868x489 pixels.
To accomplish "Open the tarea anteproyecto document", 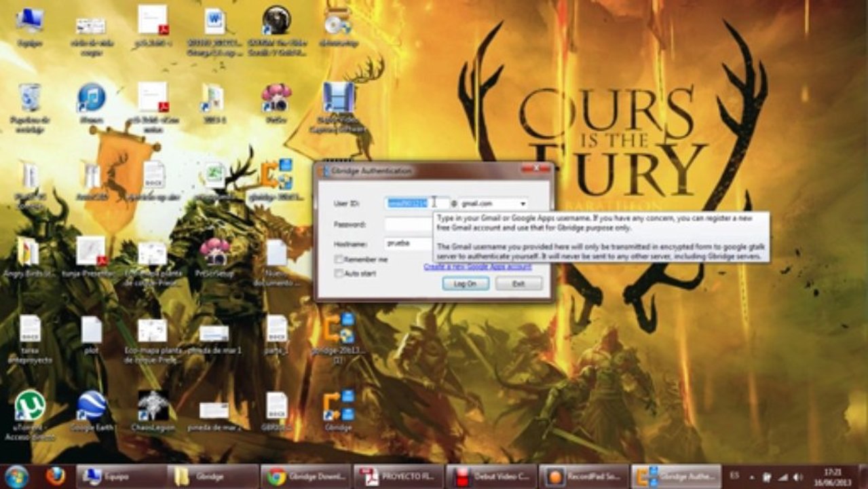I will (x=30, y=338).
